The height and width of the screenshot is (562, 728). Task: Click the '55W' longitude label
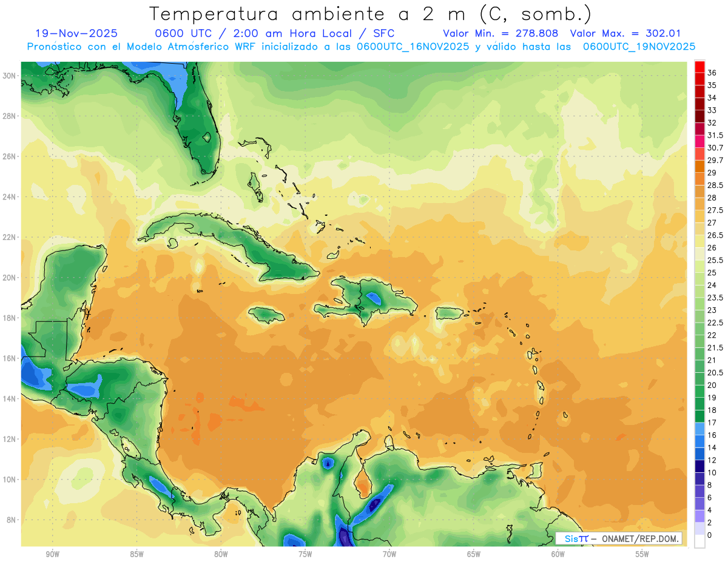click(x=642, y=554)
